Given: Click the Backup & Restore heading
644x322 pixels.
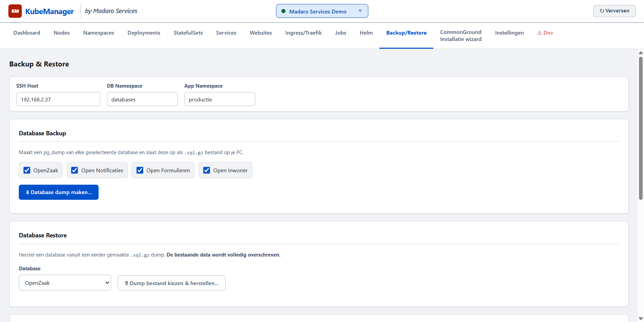Looking at the screenshot, I should [x=39, y=64].
